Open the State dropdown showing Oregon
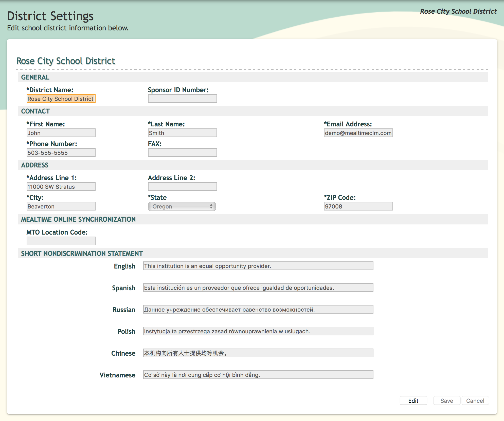This screenshot has height=421, width=504. pyautogui.click(x=182, y=206)
